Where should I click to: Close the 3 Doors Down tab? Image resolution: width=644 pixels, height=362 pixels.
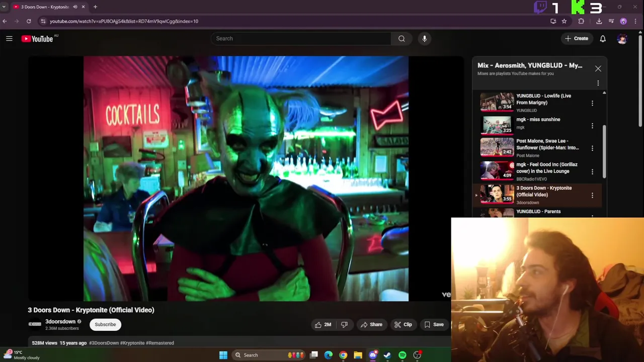(x=84, y=7)
